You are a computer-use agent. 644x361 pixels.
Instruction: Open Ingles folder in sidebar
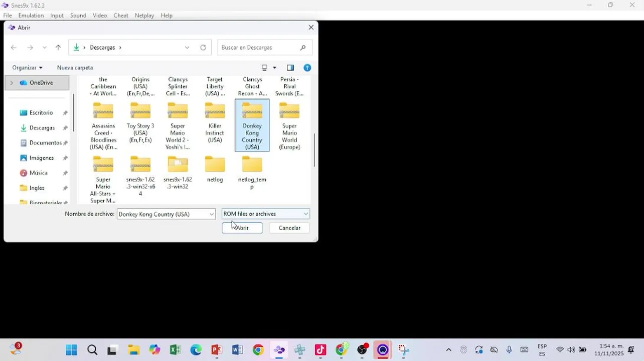37,188
